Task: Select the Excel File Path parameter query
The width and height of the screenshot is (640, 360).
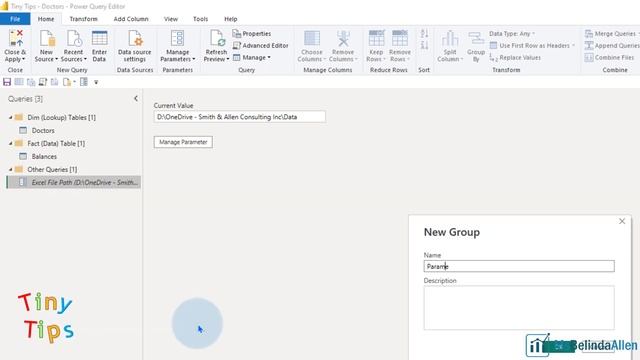Action: coord(74,182)
